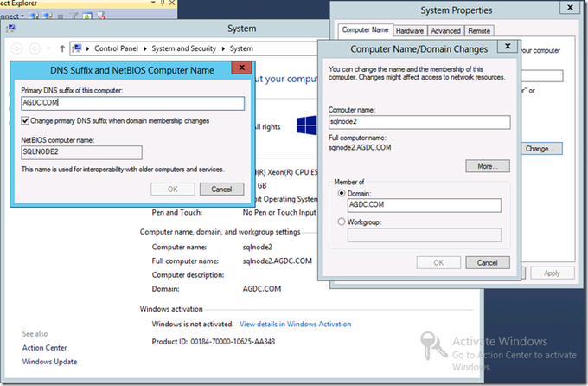Toggle Change primary DNS suffix checkbox
Image resolution: width=588 pixels, height=386 pixels.
[x=25, y=121]
